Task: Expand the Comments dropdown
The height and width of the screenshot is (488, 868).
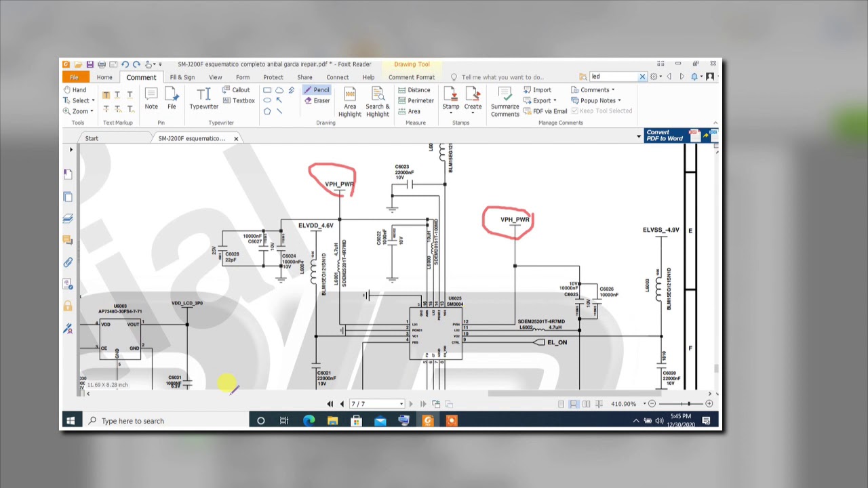Action: [x=613, y=89]
